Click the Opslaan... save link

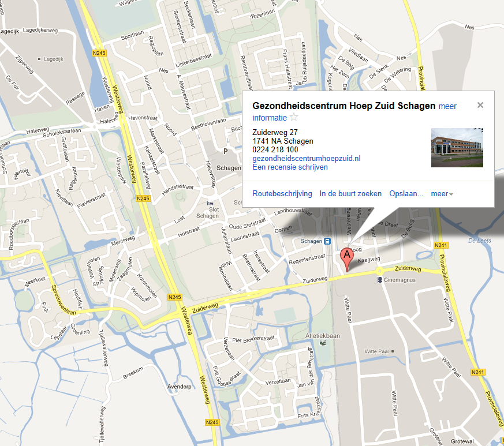(406, 194)
